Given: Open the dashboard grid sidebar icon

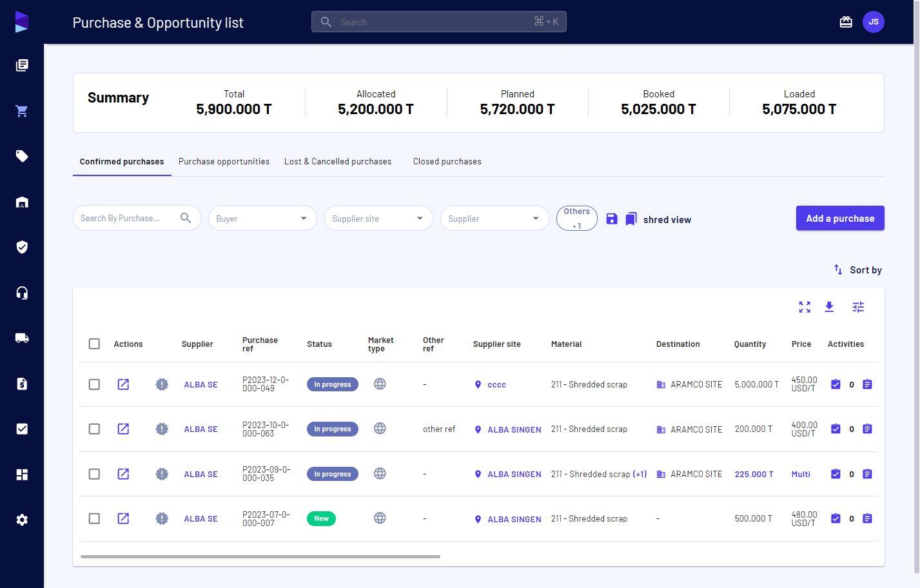Looking at the screenshot, I should (22, 475).
